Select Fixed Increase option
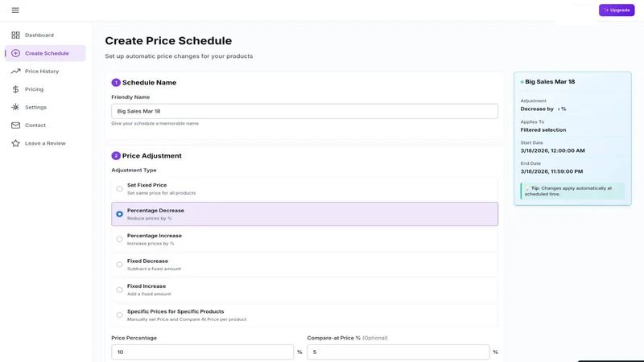The height and width of the screenshot is (362, 644). [x=305, y=290]
